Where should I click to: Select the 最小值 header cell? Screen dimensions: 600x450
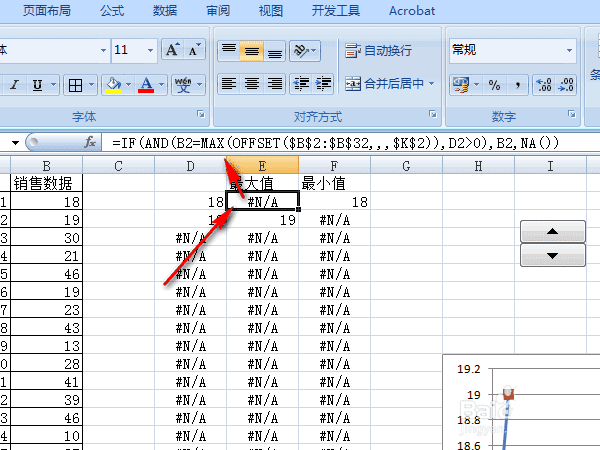click(334, 183)
